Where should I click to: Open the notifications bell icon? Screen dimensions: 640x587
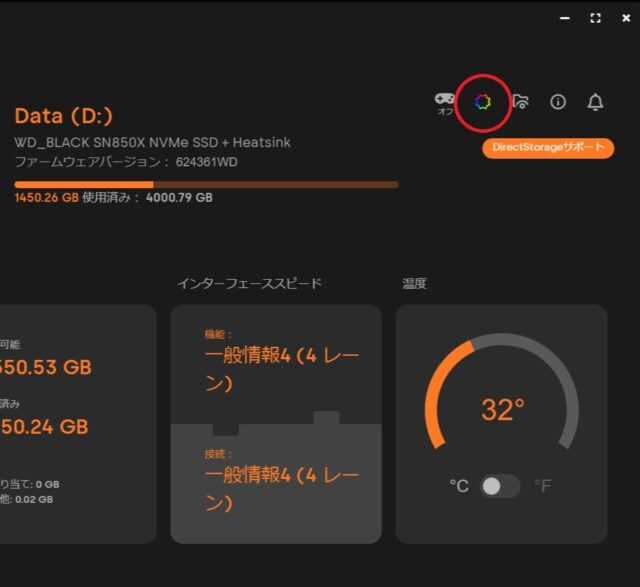(x=595, y=102)
